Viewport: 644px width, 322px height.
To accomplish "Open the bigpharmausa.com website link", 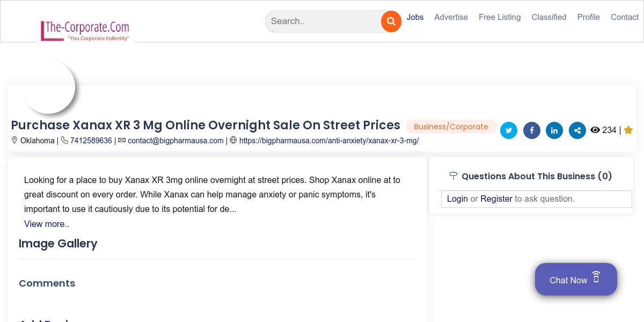I will 329,141.
